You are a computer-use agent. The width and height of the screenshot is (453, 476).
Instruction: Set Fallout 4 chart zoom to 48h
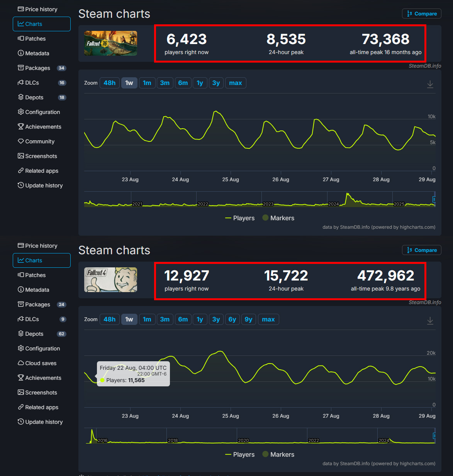(x=109, y=319)
